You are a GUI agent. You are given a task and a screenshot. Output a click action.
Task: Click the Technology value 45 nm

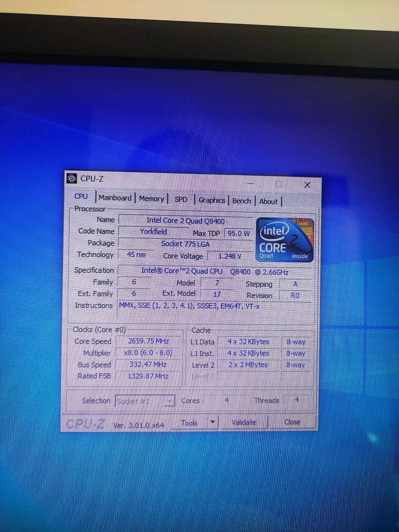click(x=136, y=254)
